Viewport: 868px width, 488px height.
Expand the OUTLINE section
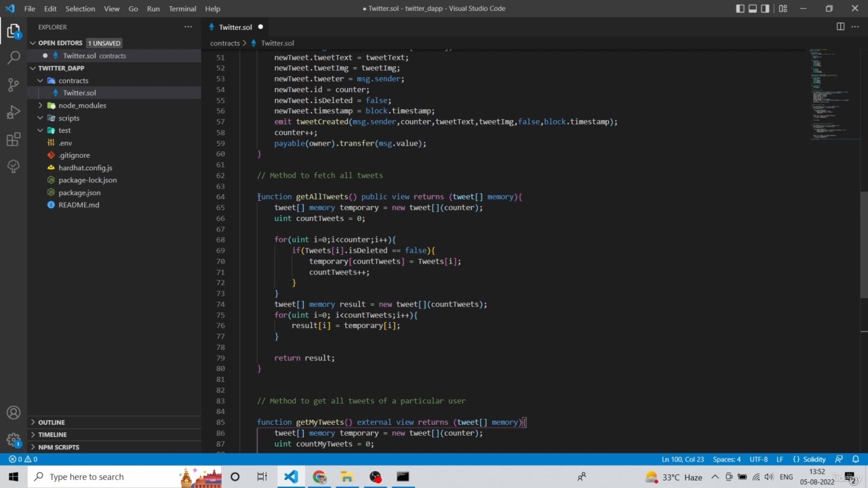[52, 422]
